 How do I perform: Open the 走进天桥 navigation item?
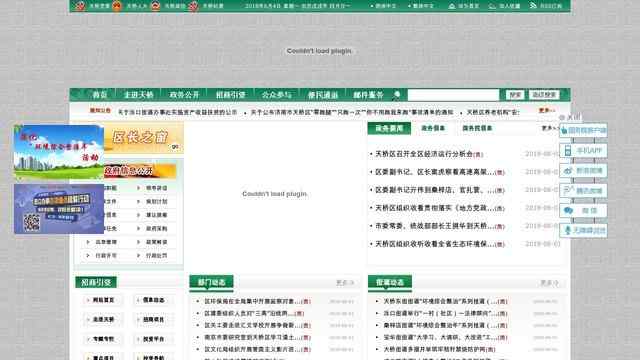coord(138,95)
